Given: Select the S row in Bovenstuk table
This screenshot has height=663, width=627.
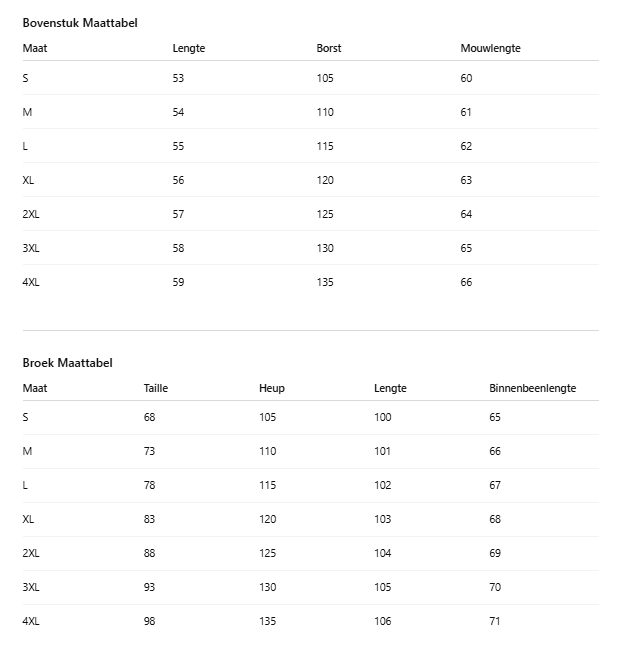Looking at the screenshot, I should (26, 78).
